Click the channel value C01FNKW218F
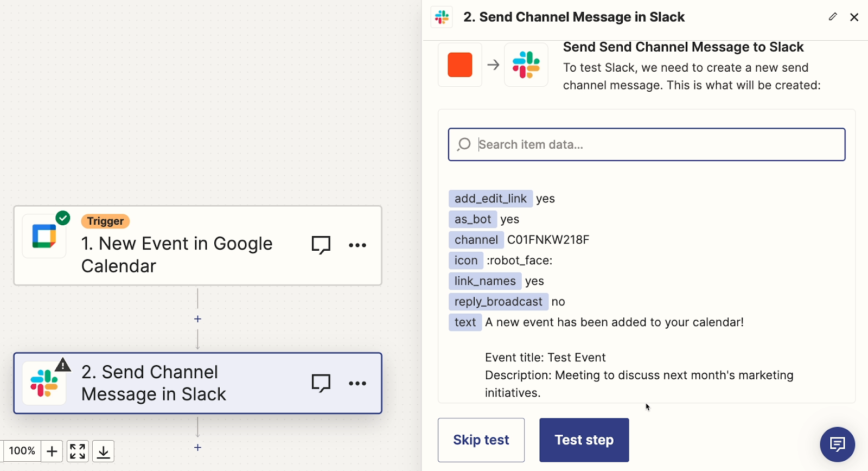The image size is (868, 471). tap(548, 240)
